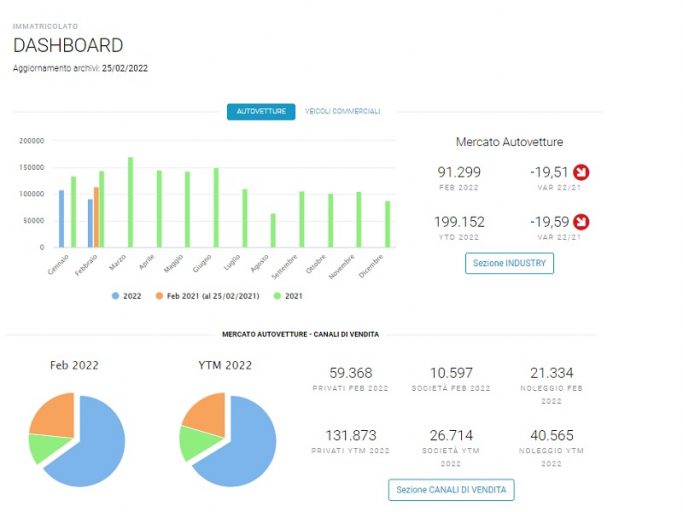Click the -19,59 variation value

click(550, 222)
